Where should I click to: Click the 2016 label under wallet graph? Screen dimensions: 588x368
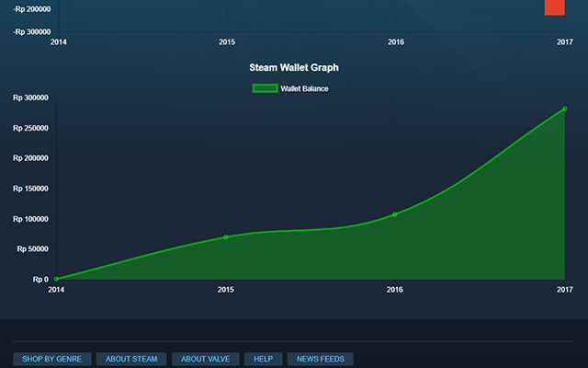(395, 290)
